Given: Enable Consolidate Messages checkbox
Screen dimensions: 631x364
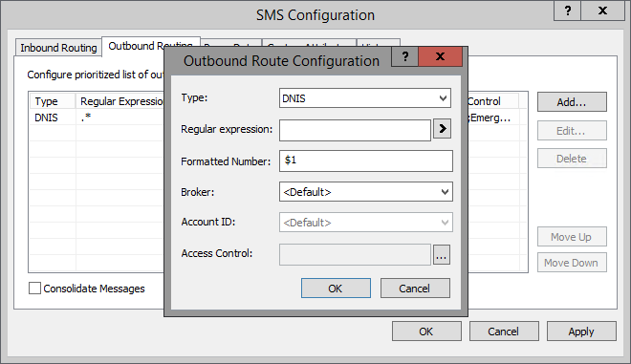Looking at the screenshot, I should pyautogui.click(x=34, y=288).
